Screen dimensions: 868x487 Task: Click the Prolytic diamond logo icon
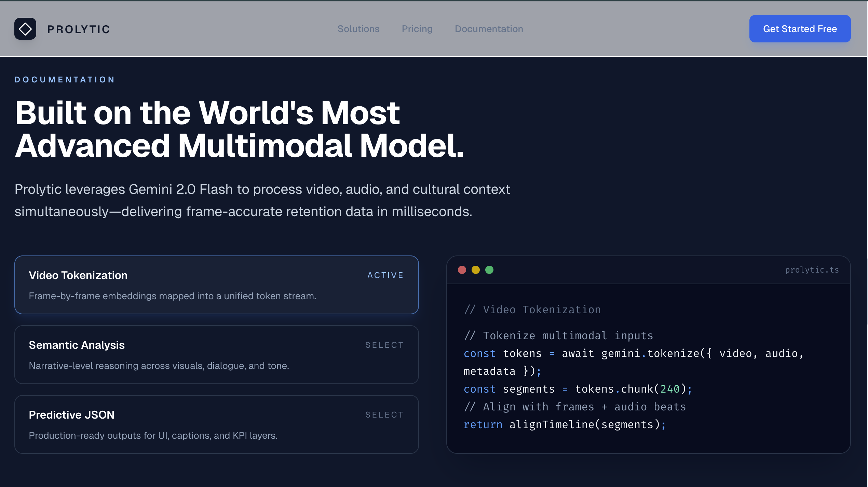click(x=25, y=29)
